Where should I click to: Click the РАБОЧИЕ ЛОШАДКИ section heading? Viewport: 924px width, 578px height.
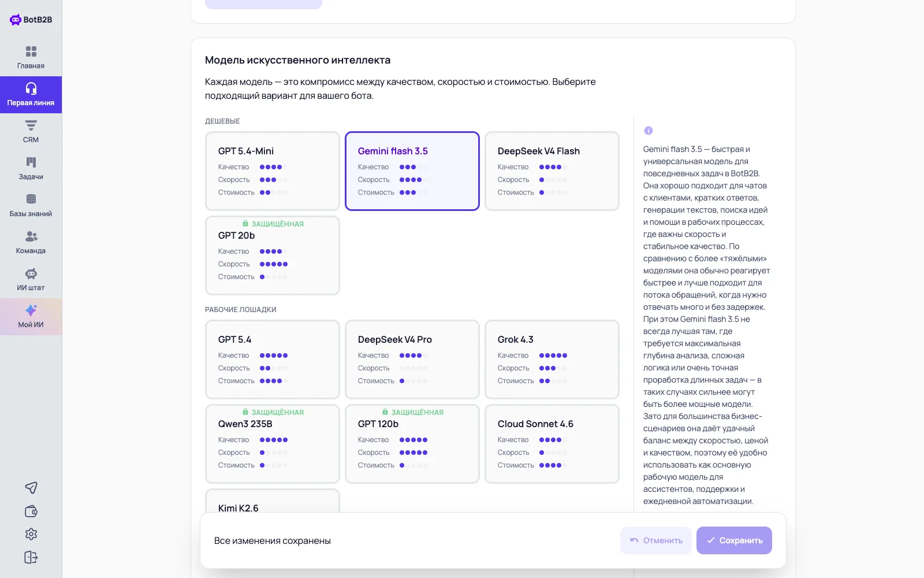pyautogui.click(x=241, y=310)
